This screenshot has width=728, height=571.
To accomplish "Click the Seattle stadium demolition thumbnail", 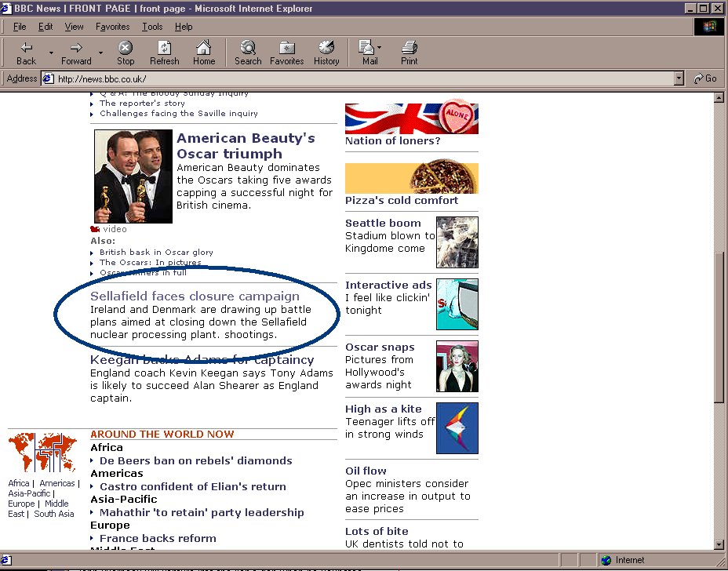I will pos(457,242).
